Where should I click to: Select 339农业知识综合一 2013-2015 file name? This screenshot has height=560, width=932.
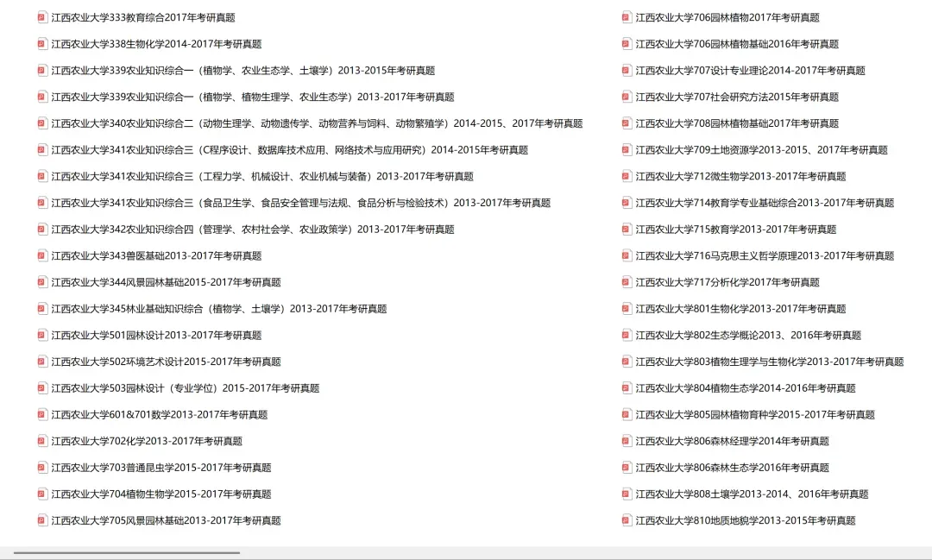coord(243,71)
